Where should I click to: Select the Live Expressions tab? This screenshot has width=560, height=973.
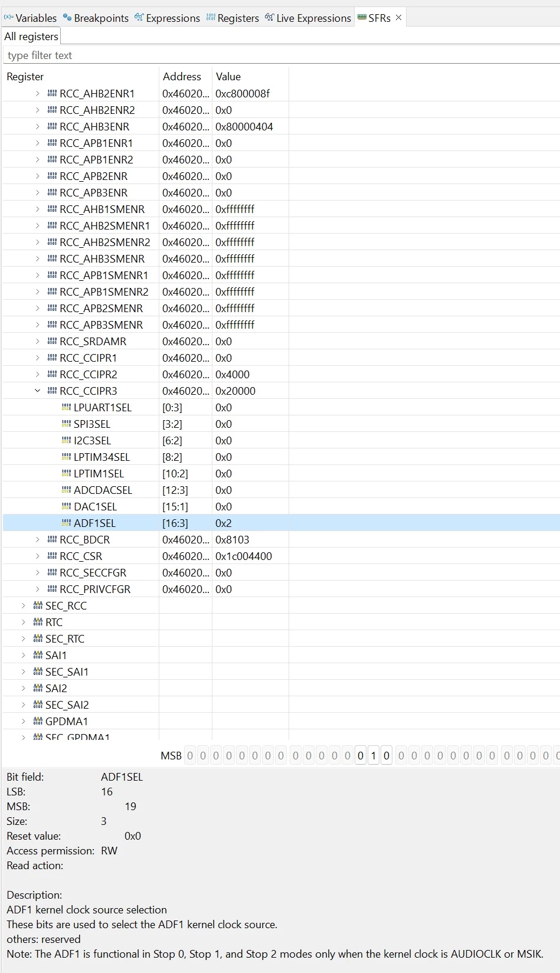[x=308, y=18]
